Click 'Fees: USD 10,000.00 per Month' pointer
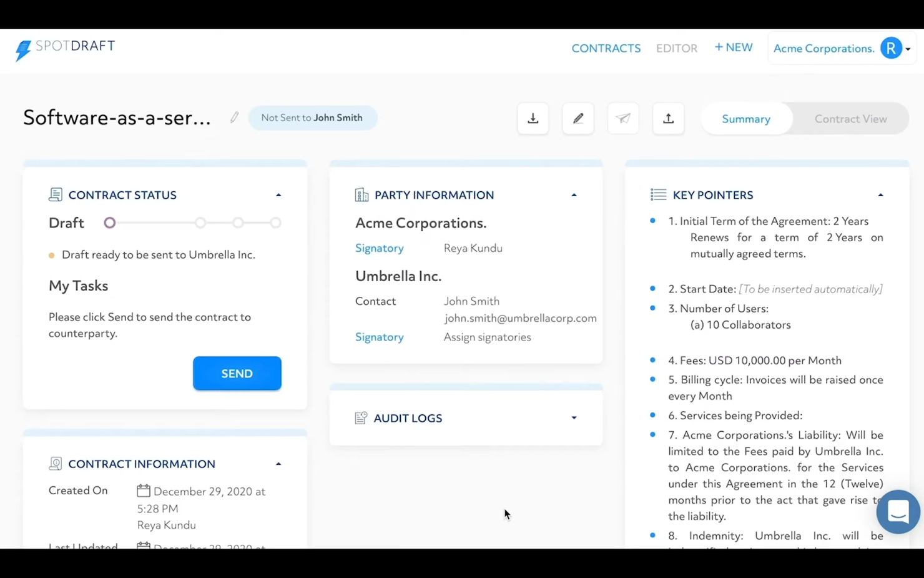 (755, 361)
